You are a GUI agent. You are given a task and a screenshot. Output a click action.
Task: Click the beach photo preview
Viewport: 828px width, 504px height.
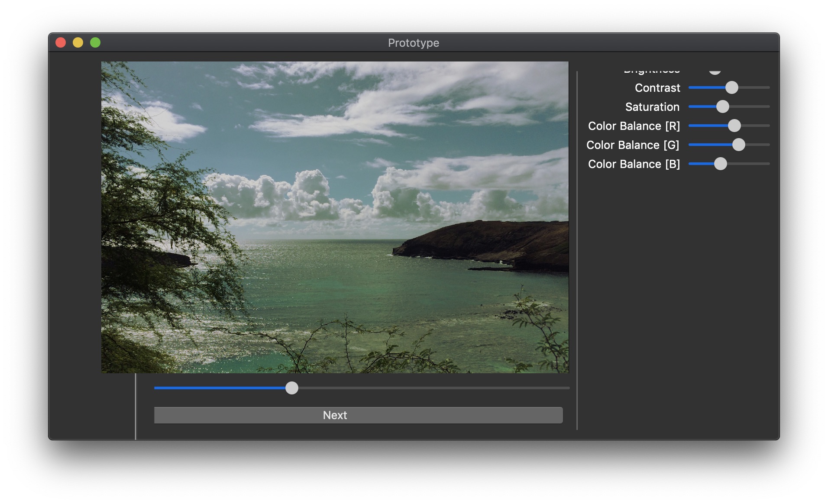[x=334, y=216]
